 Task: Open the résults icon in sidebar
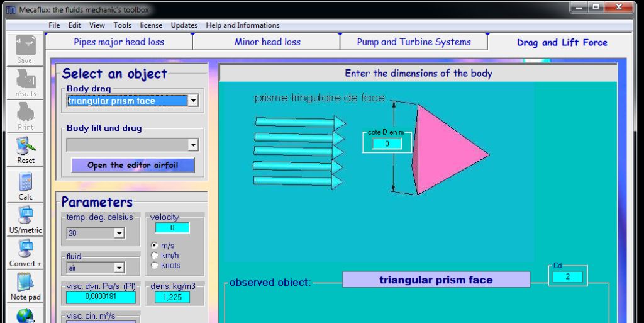coord(26,79)
